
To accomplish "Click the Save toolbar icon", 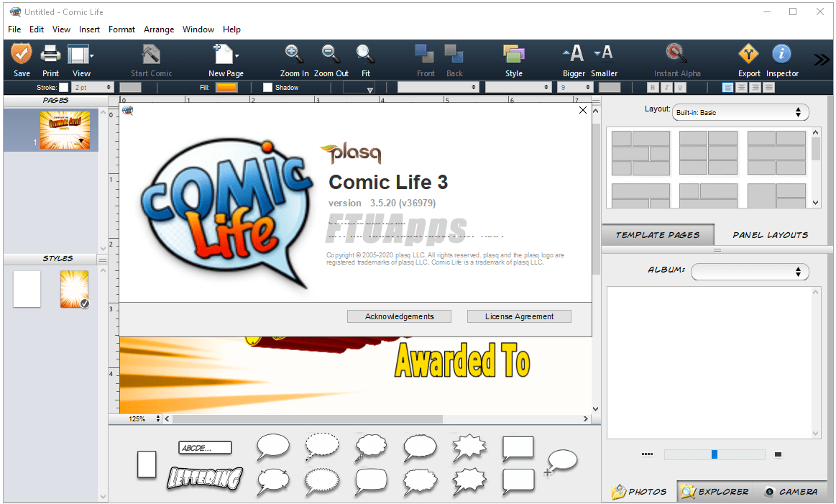I will click(22, 54).
